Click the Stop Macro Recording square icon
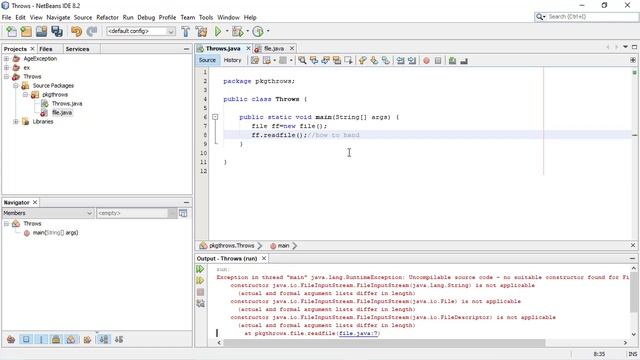This screenshot has height=360, width=640. (x=438, y=60)
